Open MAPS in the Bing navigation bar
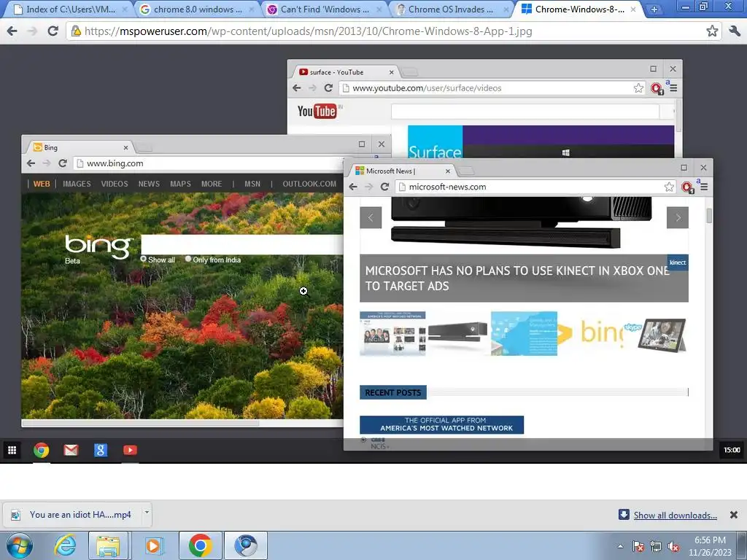The image size is (747, 560). click(x=181, y=184)
